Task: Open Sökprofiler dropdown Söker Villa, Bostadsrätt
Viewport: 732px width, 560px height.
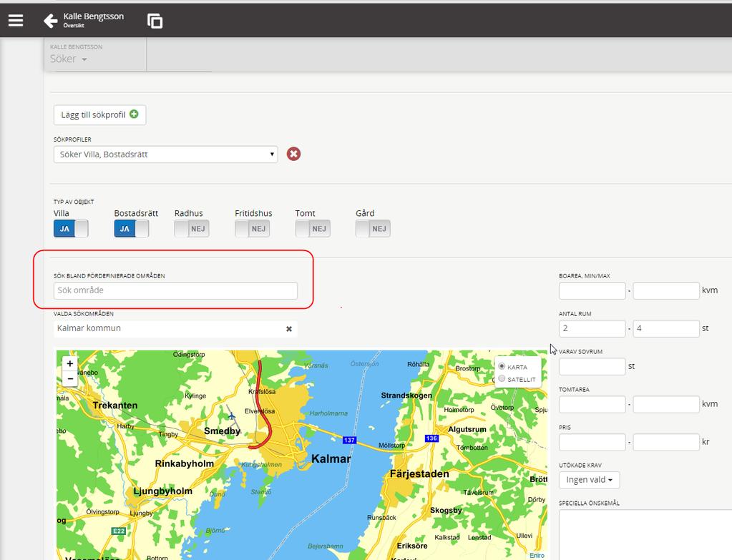Action: (x=166, y=154)
